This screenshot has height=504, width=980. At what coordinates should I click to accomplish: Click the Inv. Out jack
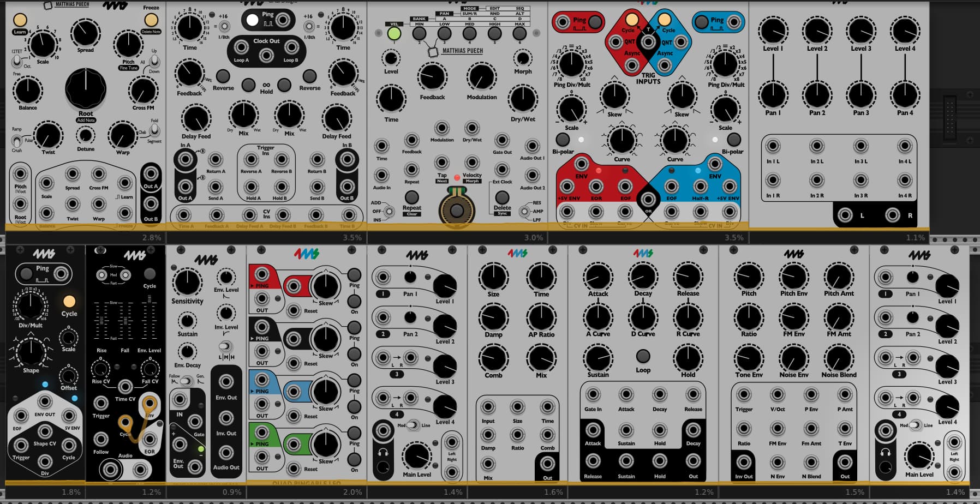click(226, 418)
